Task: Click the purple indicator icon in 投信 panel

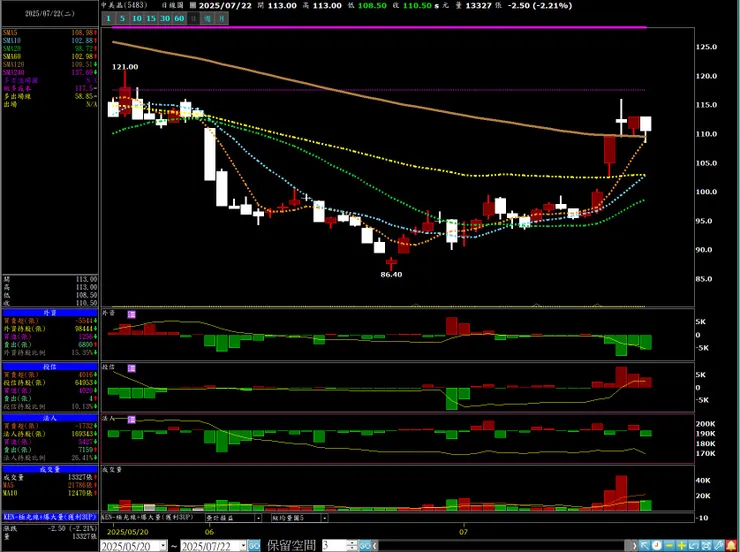Action: [x=132, y=368]
